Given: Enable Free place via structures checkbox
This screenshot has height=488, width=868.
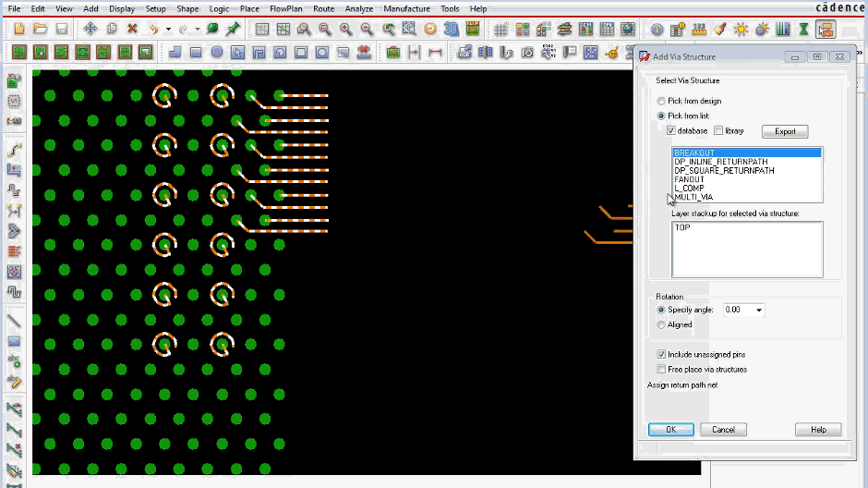Looking at the screenshot, I should 661,369.
